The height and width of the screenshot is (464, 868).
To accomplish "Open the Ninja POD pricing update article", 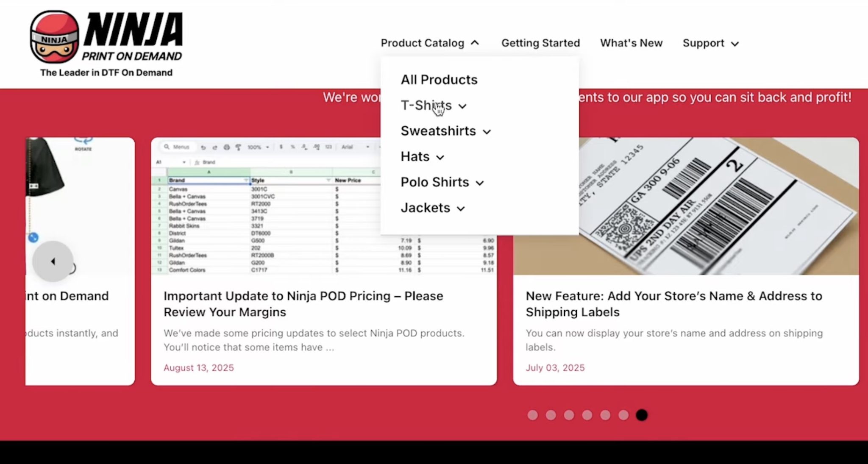I will coord(303,304).
